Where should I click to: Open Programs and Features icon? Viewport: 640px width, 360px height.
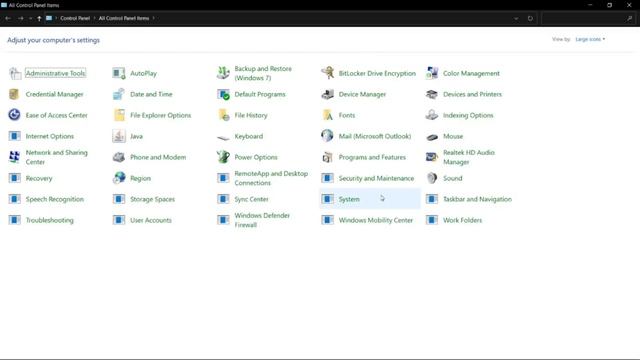327,157
